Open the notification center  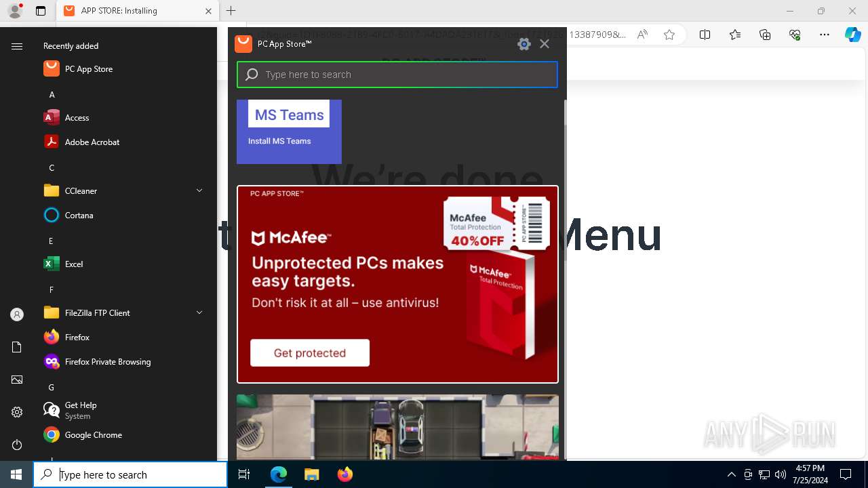tap(846, 474)
